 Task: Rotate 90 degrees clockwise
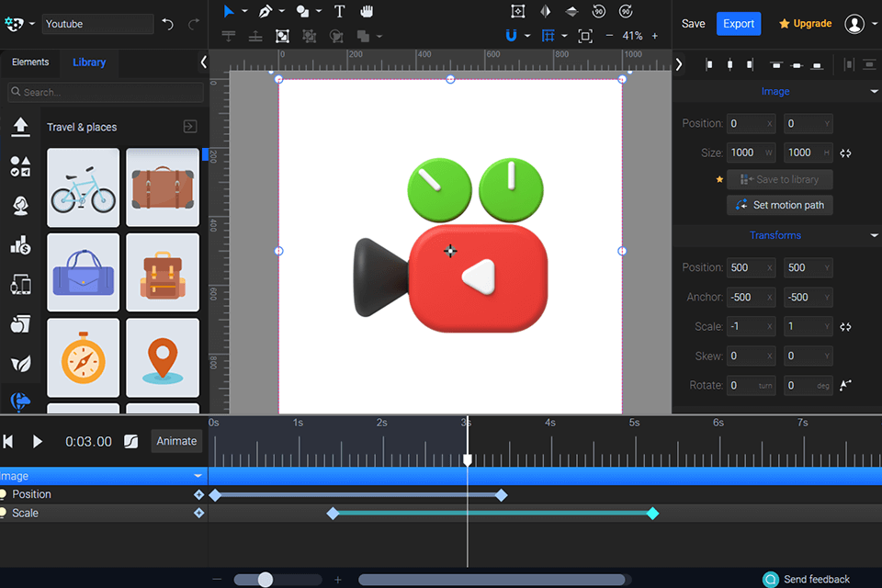click(626, 11)
